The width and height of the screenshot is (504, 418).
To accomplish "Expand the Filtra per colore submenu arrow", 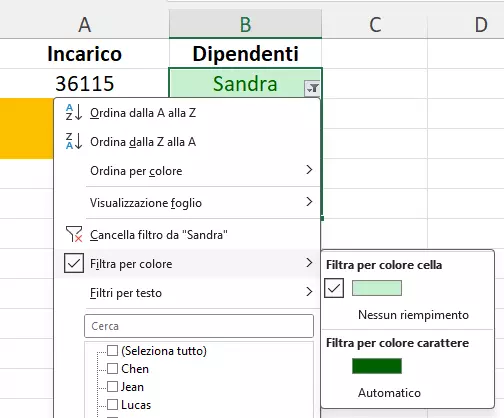I will [x=309, y=263].
